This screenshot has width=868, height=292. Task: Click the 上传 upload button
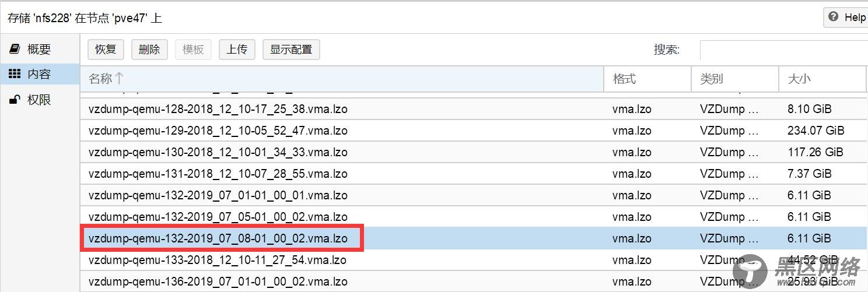237,50
